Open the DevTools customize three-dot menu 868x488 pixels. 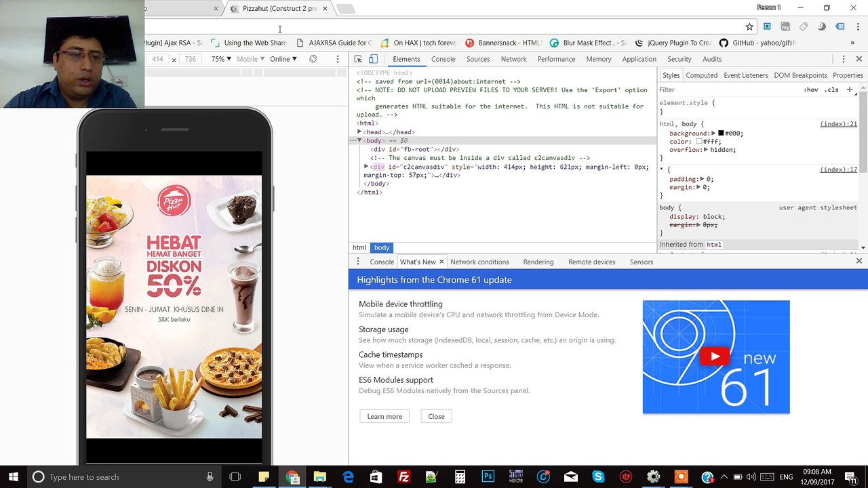click(843, 59)
